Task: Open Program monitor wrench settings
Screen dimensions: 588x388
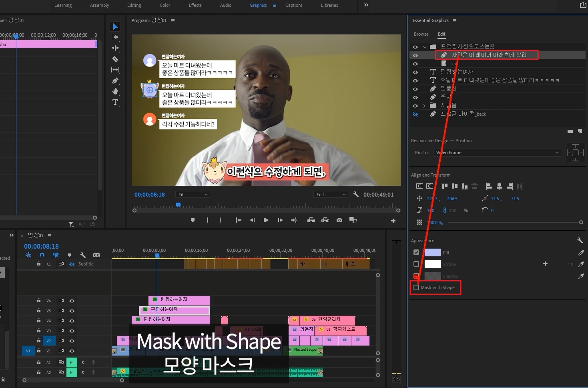Action: [x=356, y=194]
